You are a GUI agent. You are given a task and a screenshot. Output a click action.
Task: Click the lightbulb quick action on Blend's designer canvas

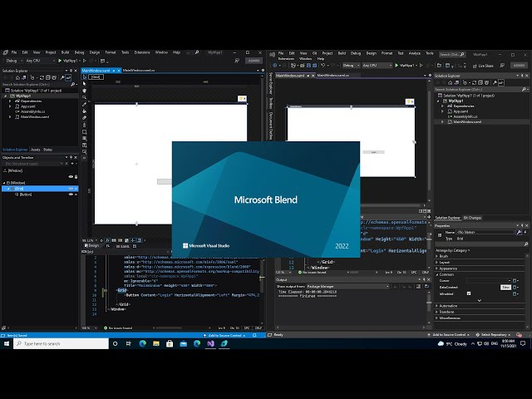[242, 98]
